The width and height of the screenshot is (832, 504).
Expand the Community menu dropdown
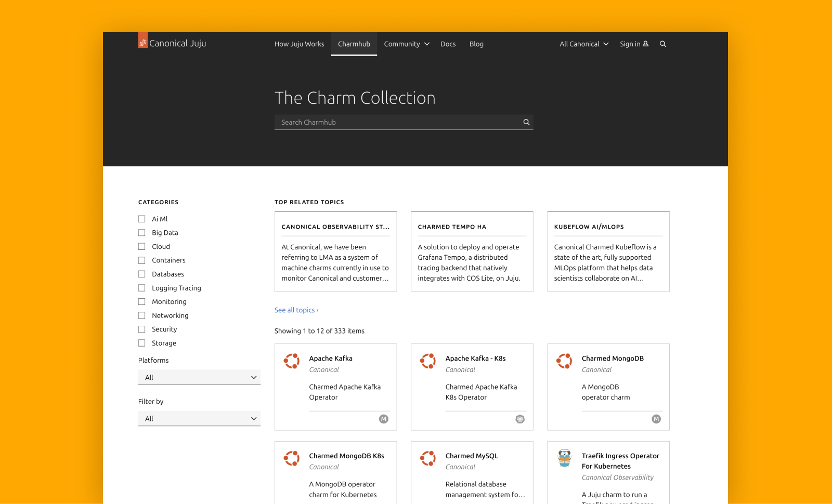pyautogui.click(x=407, y=44)
